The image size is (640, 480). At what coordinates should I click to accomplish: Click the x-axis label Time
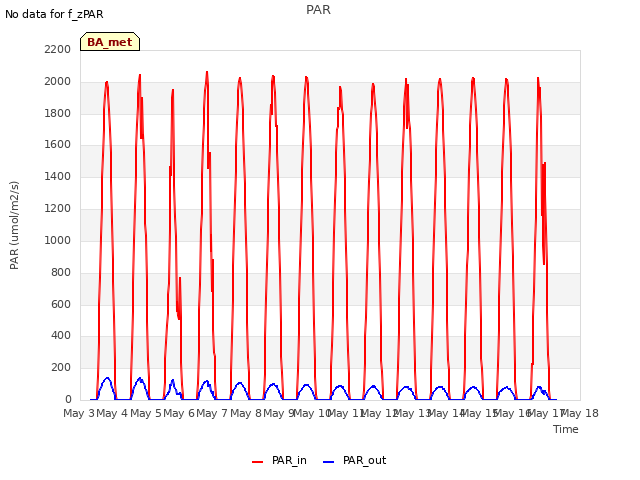click(x=566, y=429)
